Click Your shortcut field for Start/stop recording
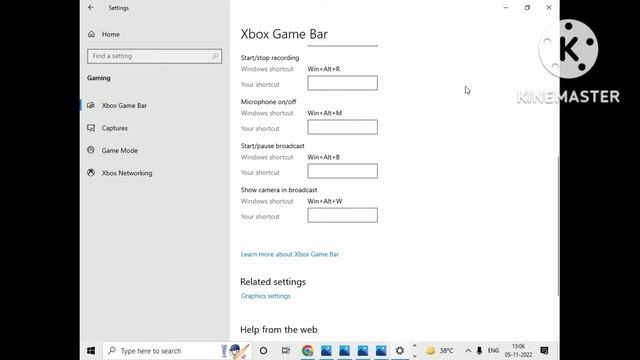The image size is (640, 360). pyautogui.click(x=342, y=83)
